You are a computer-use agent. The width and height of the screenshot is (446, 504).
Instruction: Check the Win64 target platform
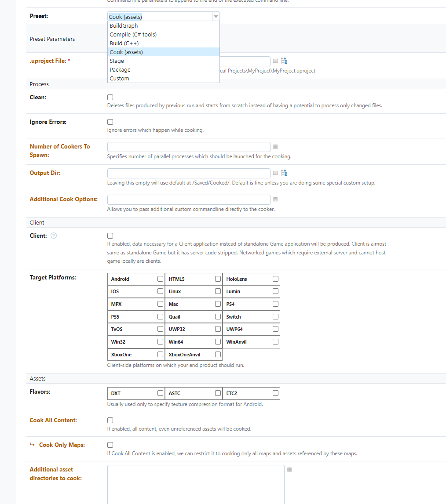tap(218, 342)
